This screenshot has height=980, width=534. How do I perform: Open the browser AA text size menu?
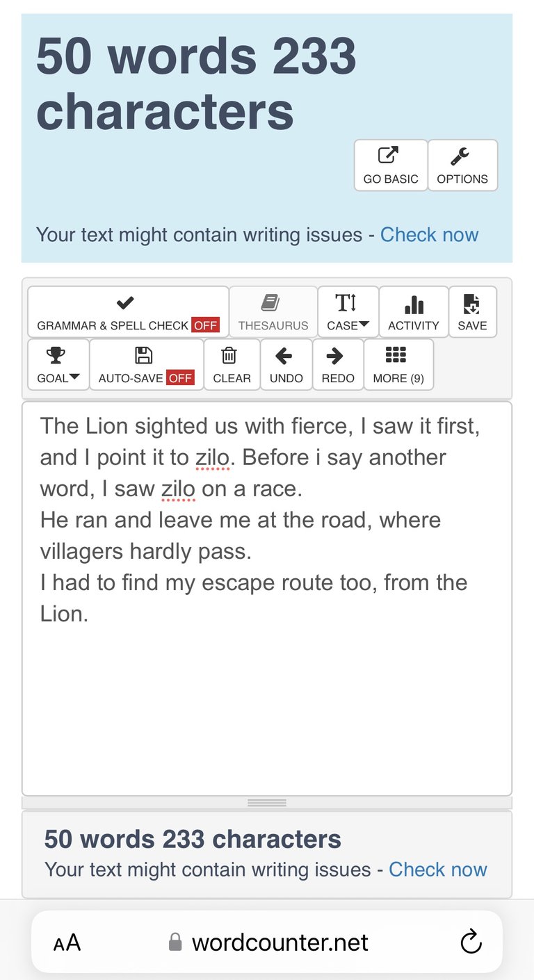(x=67, y=943)
